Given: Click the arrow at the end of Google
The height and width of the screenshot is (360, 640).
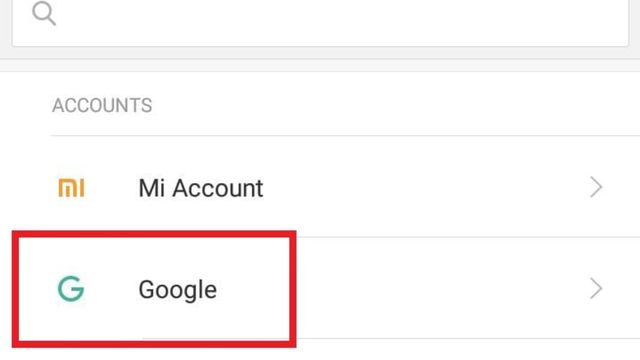Looking at the screenshot, I should pos(596,289).
